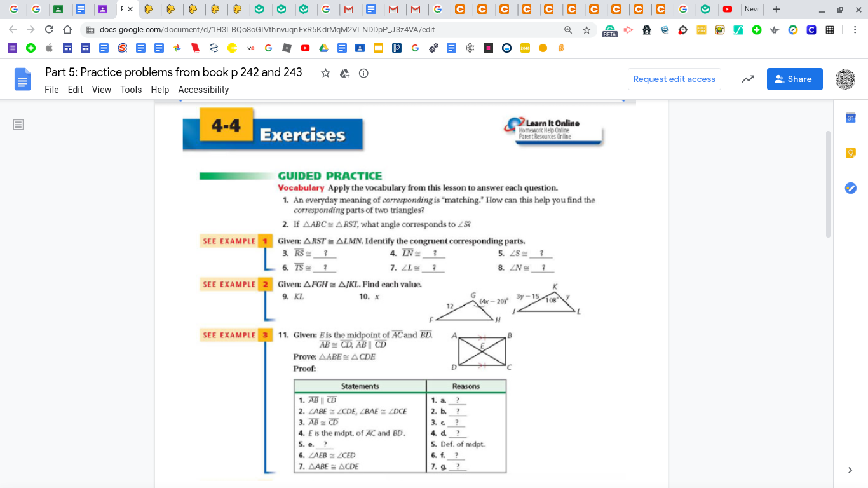This screenshot has height=488, width=868.
Task: Open the Google account avatar
Action: [x=844, y=79]
